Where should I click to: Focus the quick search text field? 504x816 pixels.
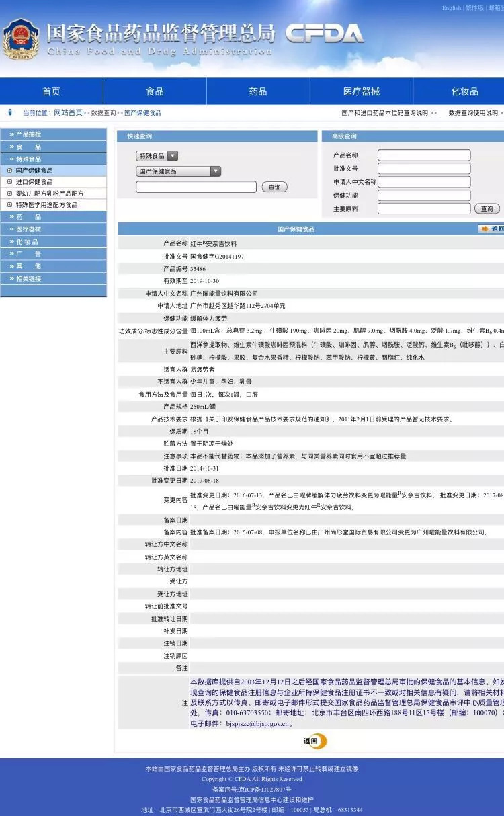pos(196,187)
